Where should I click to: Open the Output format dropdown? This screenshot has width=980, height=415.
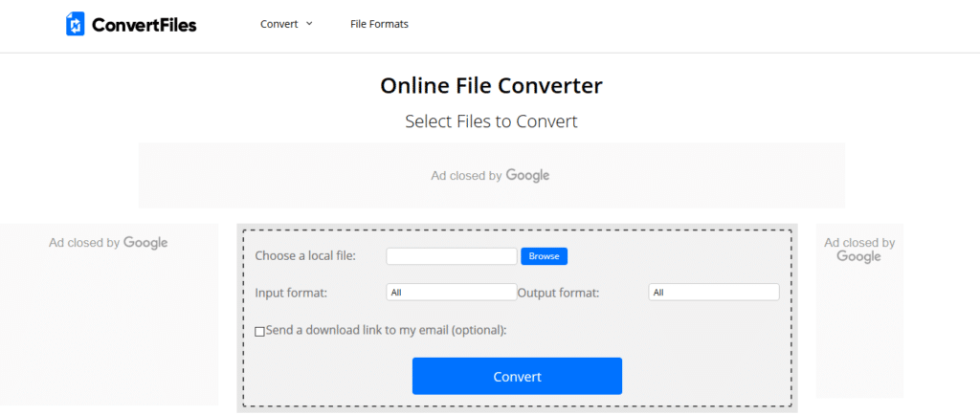tap(714, 292)
